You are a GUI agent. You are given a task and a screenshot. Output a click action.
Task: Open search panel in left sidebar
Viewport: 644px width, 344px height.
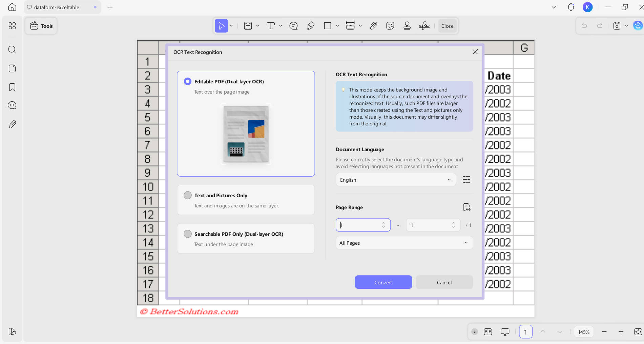[12, 50]
